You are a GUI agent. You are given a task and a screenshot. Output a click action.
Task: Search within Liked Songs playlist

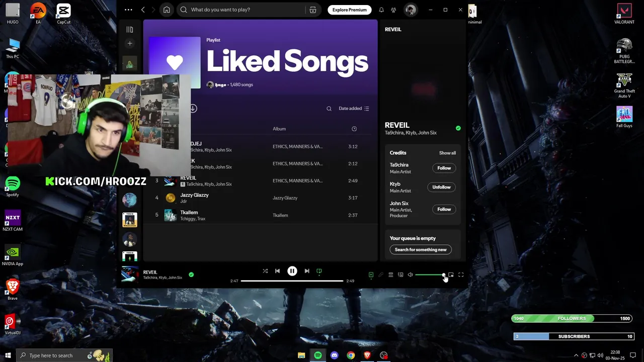coord(329,109)
